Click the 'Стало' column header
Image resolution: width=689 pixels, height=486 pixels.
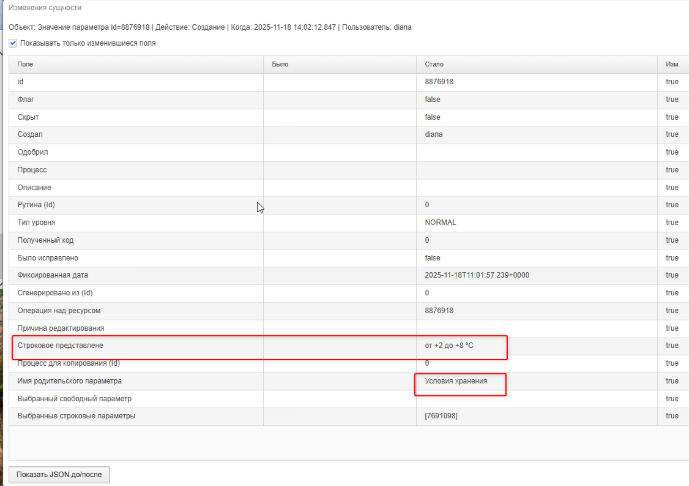[x=537, y=64]
